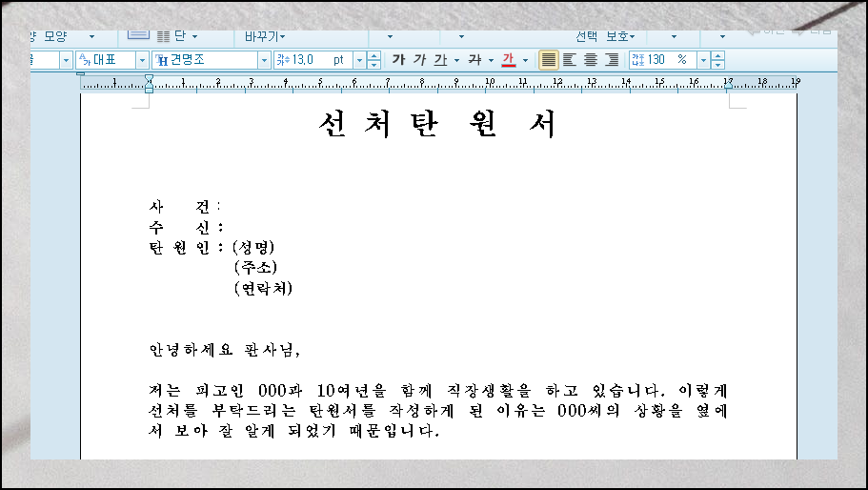Click the multi-column icon beside 단
The width and height of the screenshot is (868, 490).
click(163, 36)
